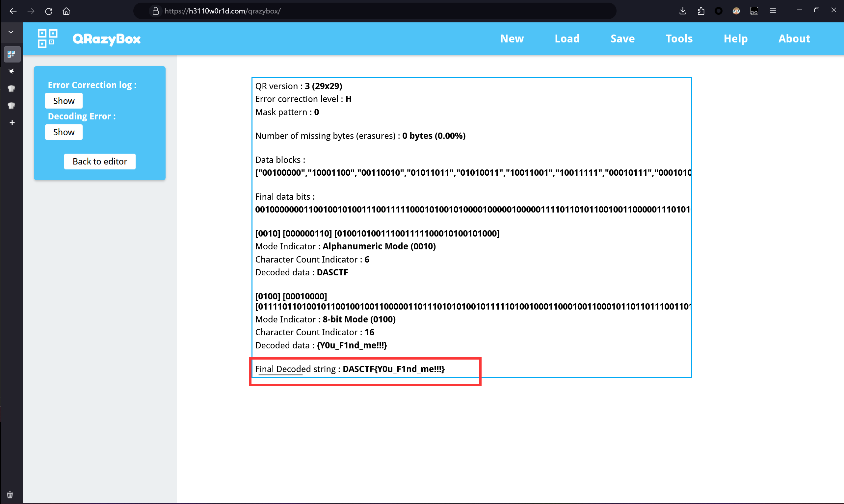
Task: Click the site lock security icon
Action: (x=156, y=11)
